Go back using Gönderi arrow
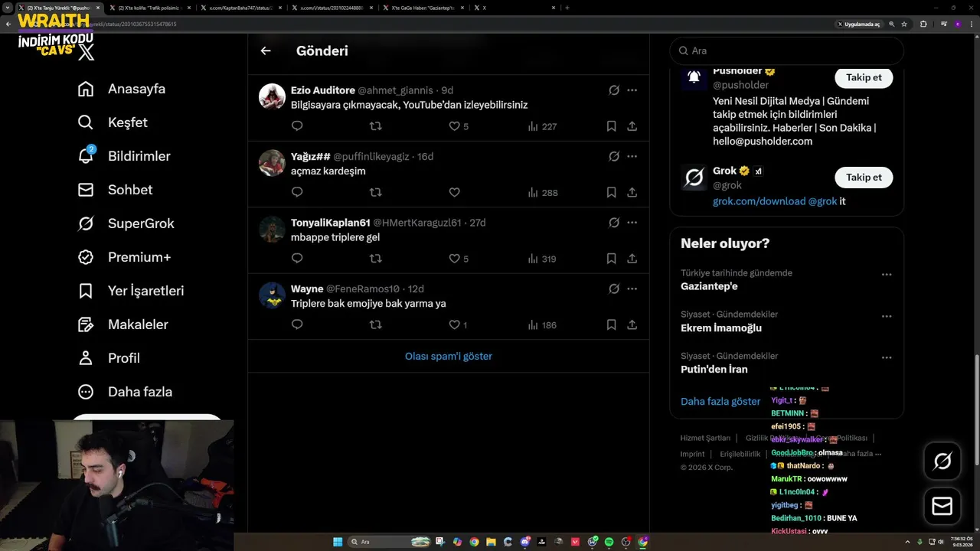 click(266, 51)
